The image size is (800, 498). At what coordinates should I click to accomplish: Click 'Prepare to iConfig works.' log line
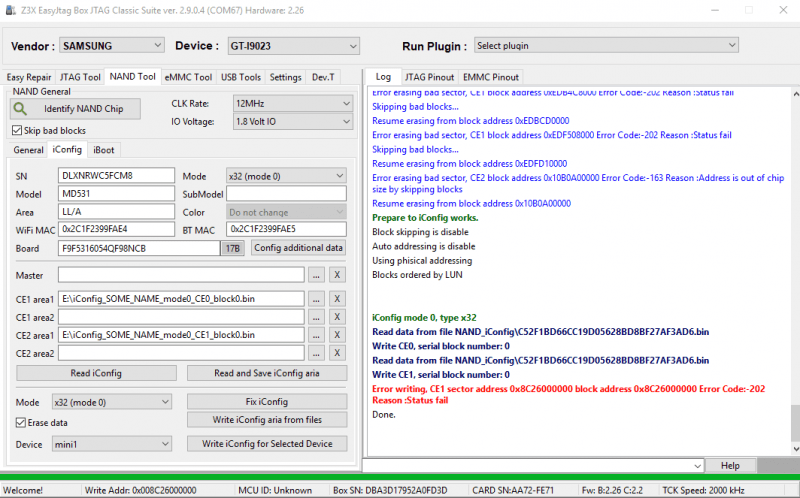tap(425, 218)
